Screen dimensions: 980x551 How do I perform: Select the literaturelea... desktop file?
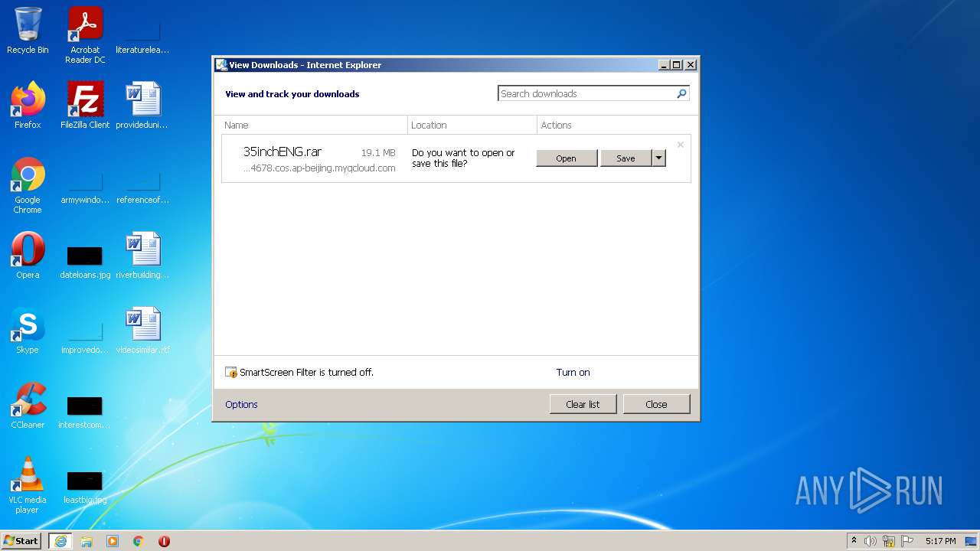coord(142,35)
